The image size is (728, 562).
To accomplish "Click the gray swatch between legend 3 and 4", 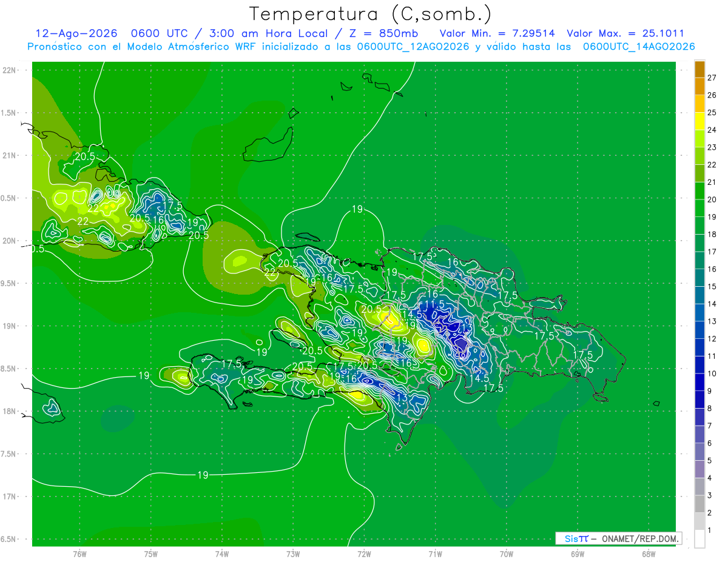I will coord(699,486).
